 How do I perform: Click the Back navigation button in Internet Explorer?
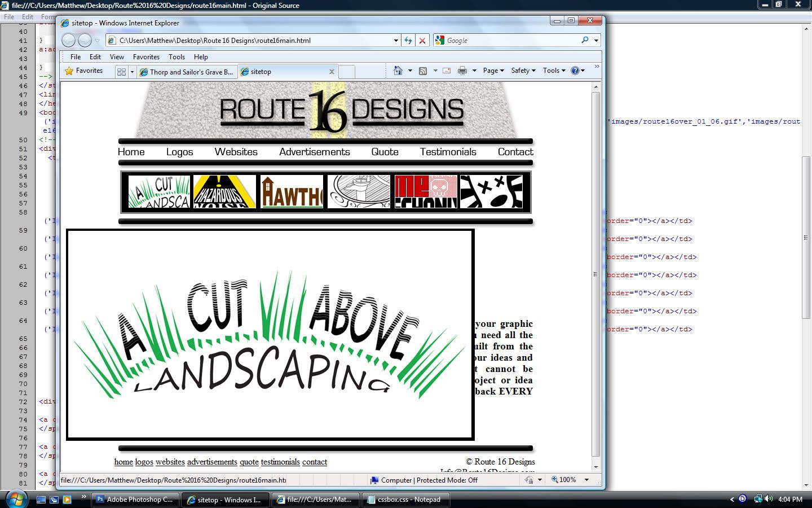pyautogui.click(x=68, y=40)
